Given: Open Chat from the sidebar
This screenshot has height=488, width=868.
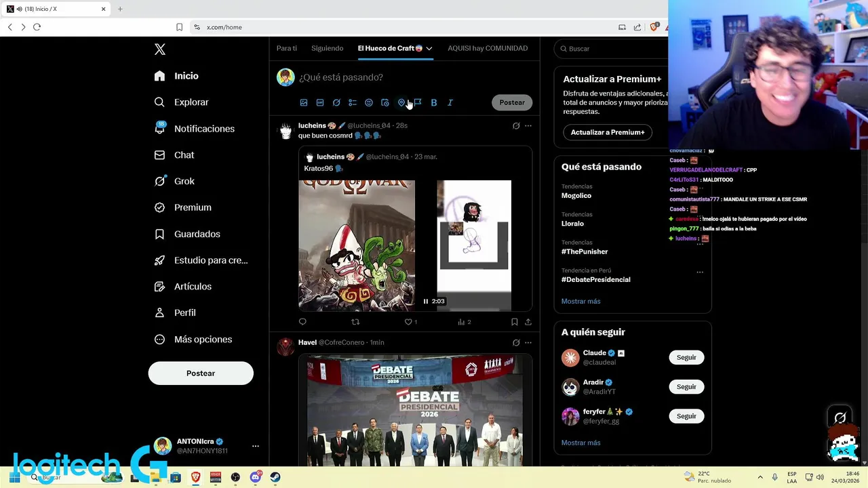Looking at the screenshot, I should click(174, 155).
